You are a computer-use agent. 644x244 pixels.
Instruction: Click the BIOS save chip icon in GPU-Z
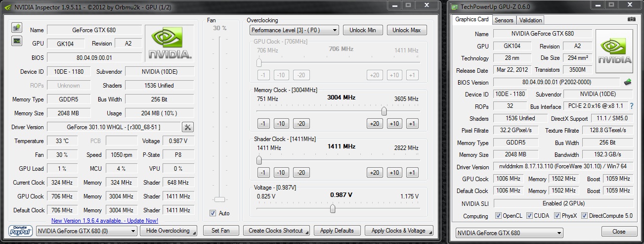(628, 82)
